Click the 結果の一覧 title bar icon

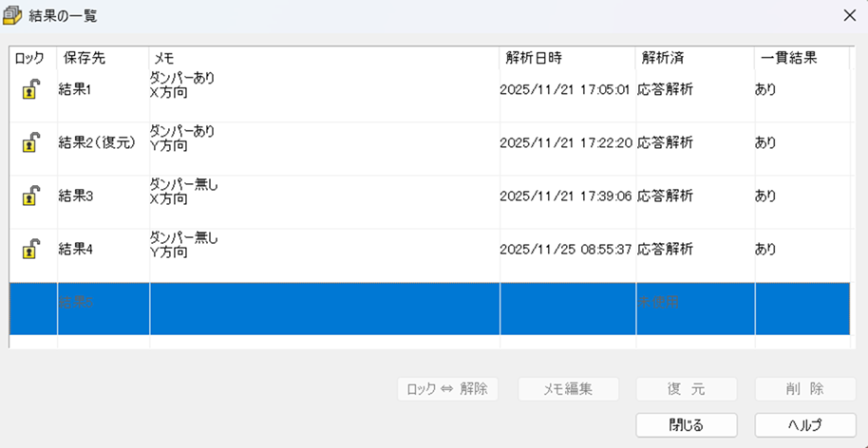(12, 15)
